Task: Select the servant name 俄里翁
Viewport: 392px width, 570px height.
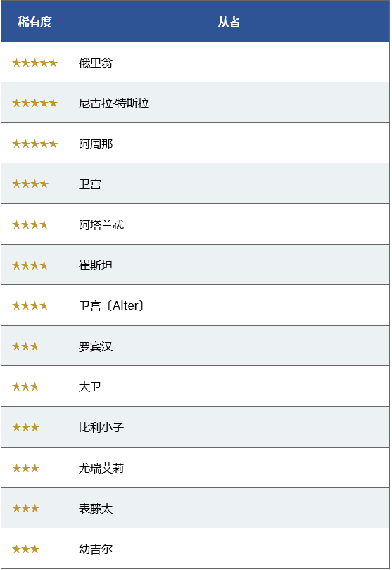Action: 96,63
